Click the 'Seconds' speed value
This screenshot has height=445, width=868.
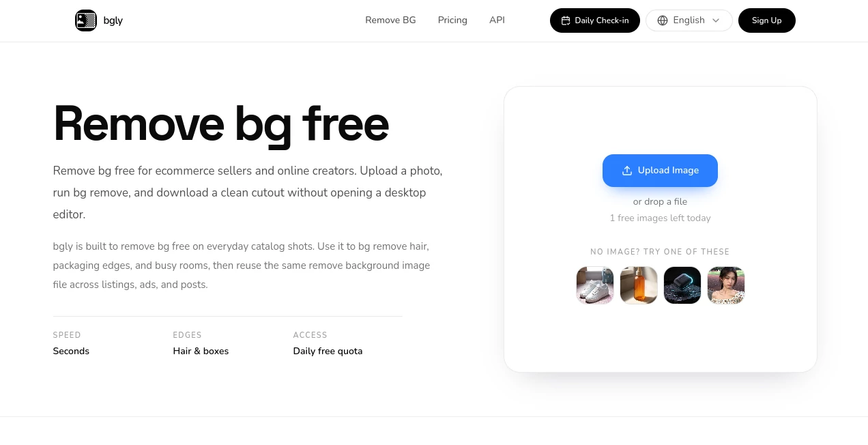pos(71,351)
